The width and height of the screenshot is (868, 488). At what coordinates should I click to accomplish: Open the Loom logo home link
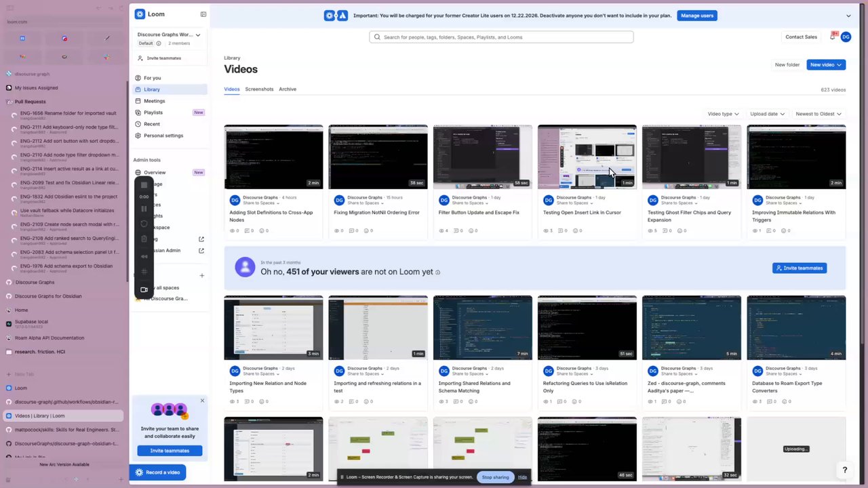pos(150,14)
